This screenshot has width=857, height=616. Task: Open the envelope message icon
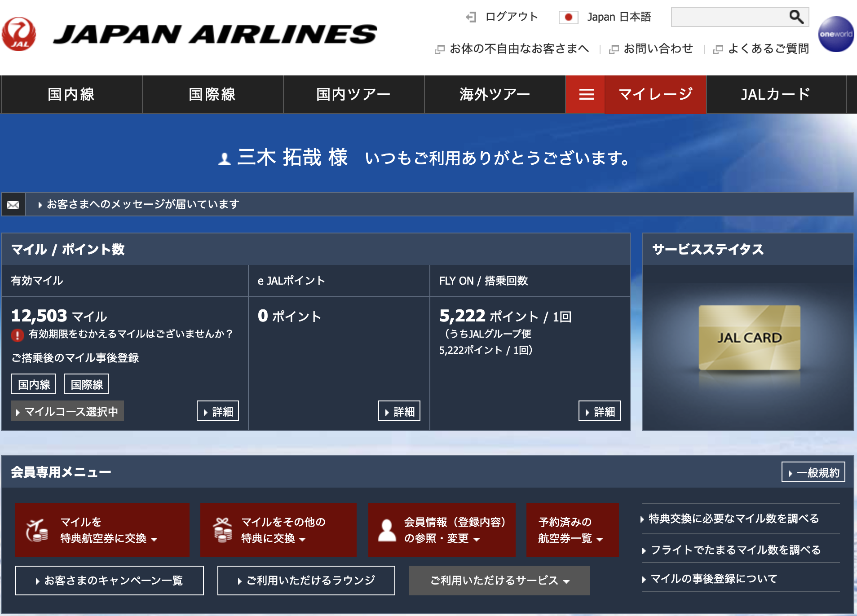[x=13, y=205]
